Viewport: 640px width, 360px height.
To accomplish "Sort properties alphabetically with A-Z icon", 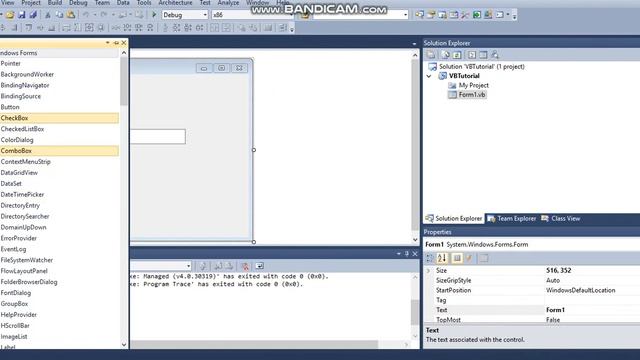I will pos(442,258).
